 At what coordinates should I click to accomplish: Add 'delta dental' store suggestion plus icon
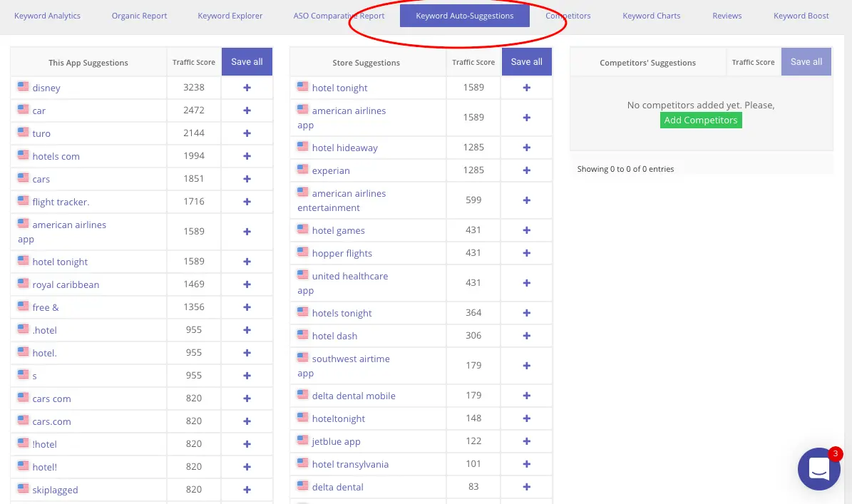(x=526, y=487)
